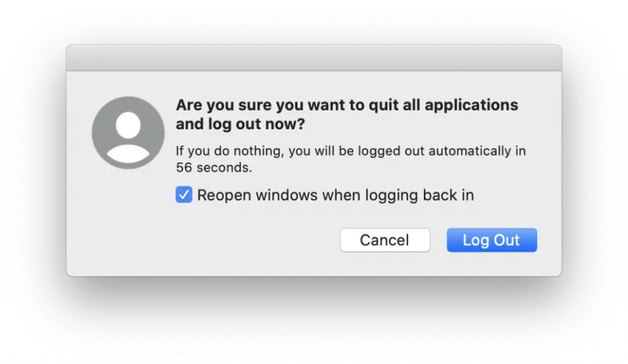Click the "Reopen windows when logging back in" label
This screenshot has height=364, width=628.
click(x=335, y=195)
